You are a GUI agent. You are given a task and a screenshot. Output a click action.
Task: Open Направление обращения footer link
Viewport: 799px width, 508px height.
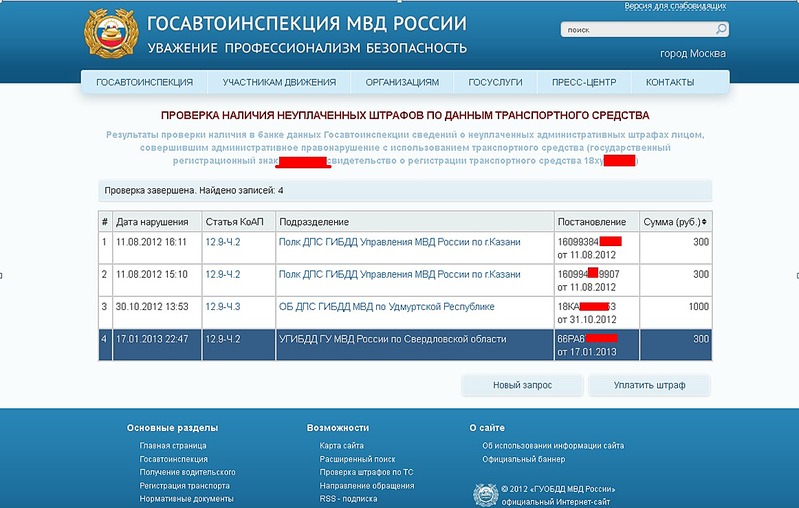click(367, 486)
